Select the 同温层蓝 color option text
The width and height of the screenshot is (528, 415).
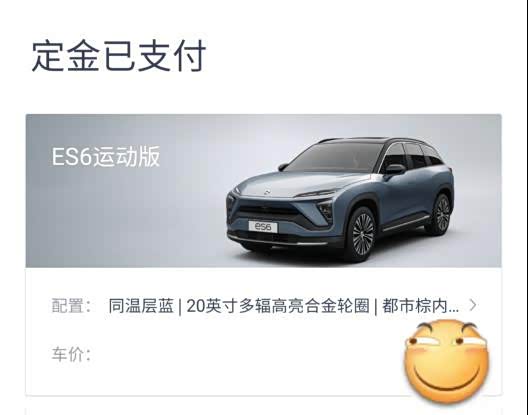coord(141,306)
